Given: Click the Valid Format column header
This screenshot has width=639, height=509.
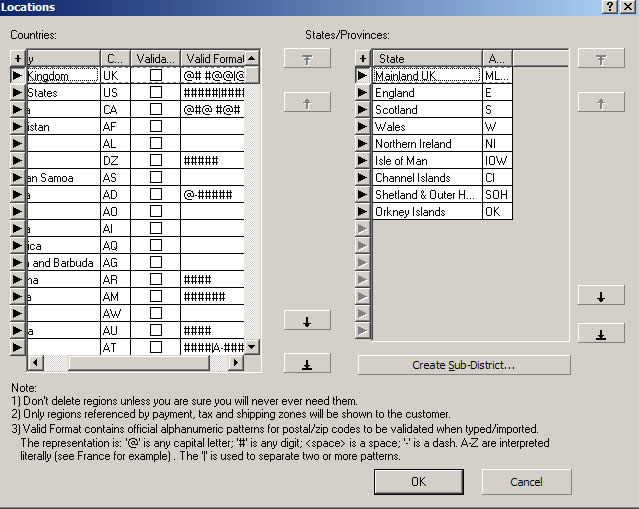Looking at the screenshot, I should [x=213, y=59].
